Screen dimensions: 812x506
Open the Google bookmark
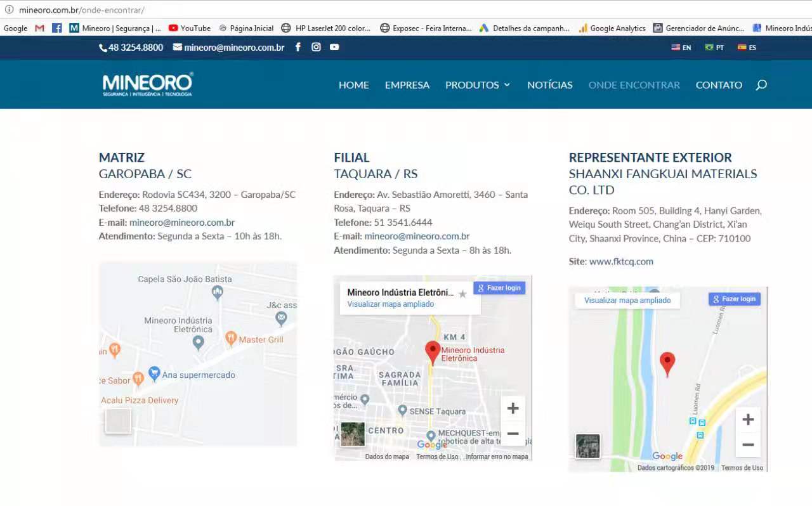(x=15, y=28)
